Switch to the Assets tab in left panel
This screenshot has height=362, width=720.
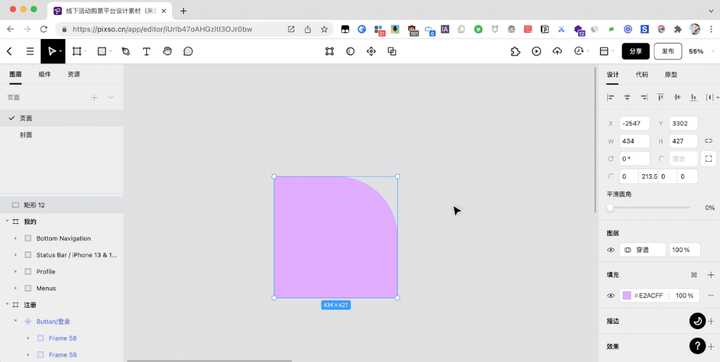click(73, 74)
